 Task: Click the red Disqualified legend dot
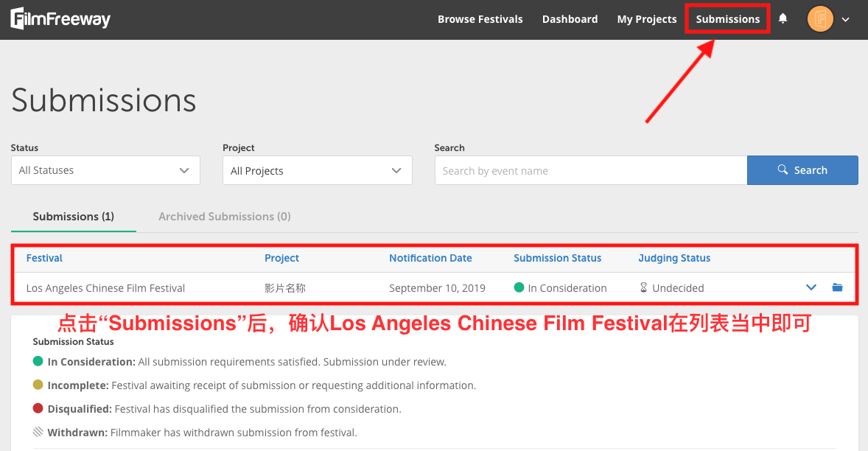(38, 408)
